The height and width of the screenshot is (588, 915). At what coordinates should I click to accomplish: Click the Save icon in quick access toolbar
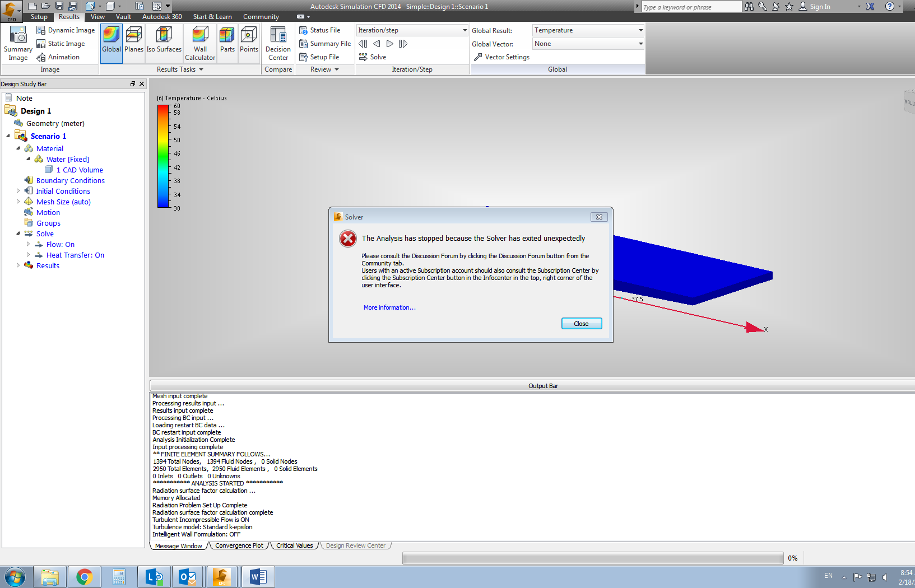point(59,6)
